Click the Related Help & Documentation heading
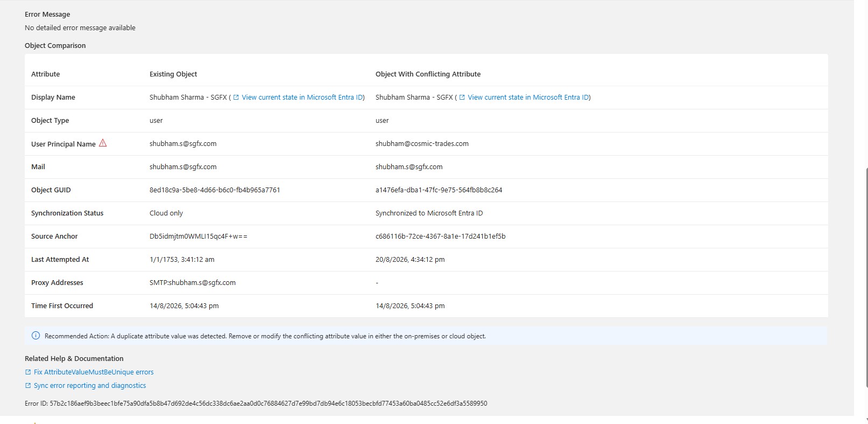868x424 pixels. tap(74, 359)
